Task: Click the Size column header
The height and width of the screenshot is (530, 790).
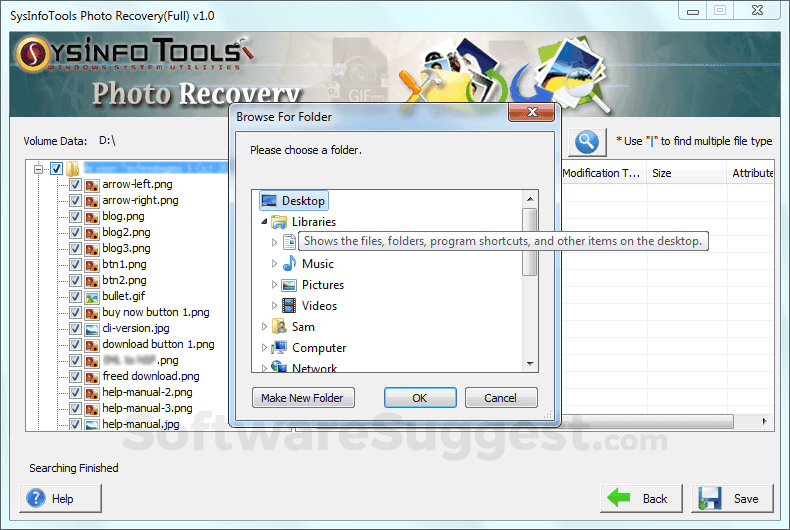Action: coord(687,173)
